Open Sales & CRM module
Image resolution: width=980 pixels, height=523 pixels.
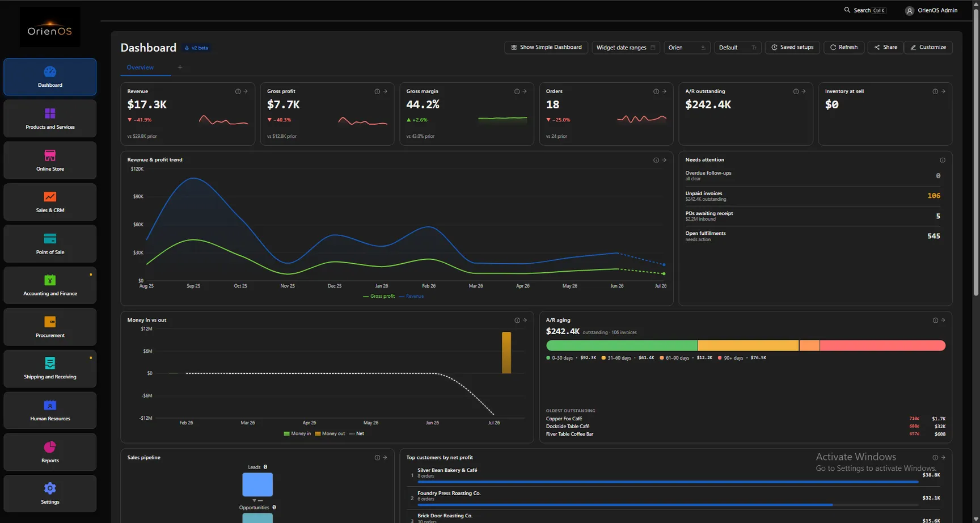click(x=50, y=202)
